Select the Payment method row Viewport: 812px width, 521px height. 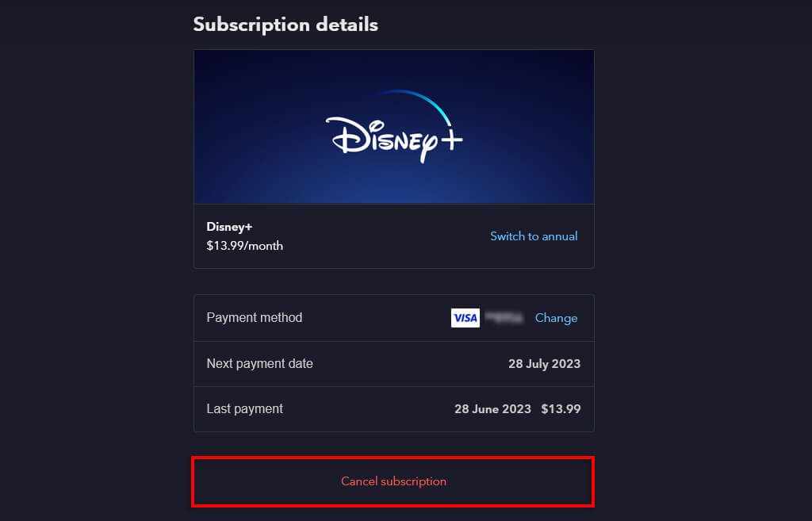pyautogui.click(x=394, y=317)
